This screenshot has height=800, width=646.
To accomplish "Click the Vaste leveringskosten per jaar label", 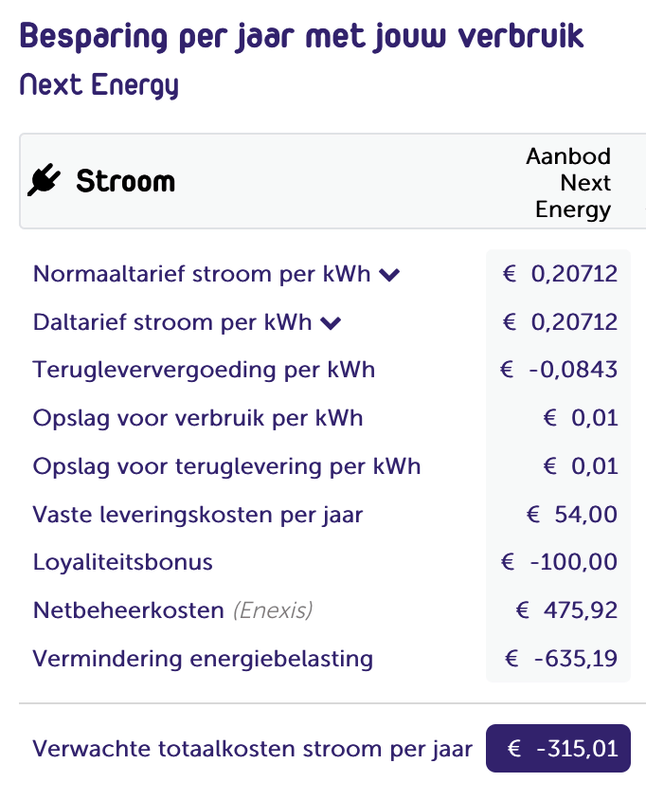I will click(198, 515).
